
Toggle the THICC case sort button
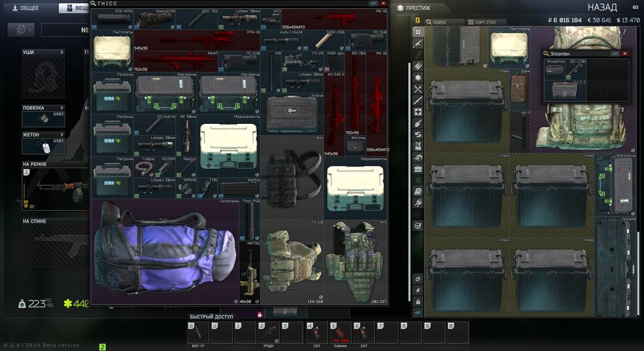[374, 3]
